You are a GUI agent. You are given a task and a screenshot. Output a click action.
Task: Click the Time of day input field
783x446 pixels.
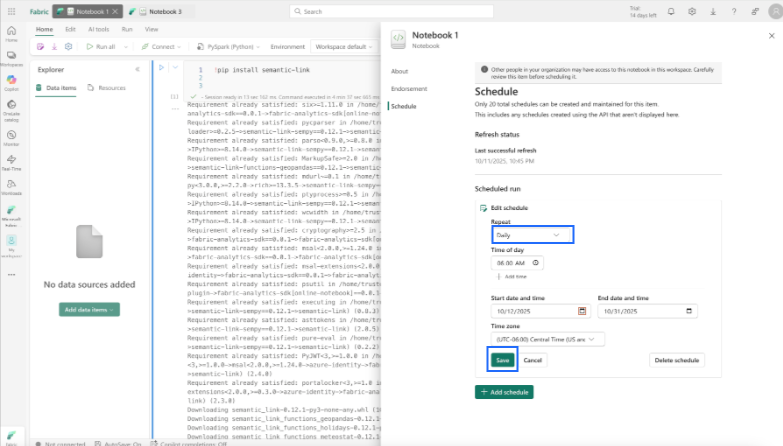point(517,263)
